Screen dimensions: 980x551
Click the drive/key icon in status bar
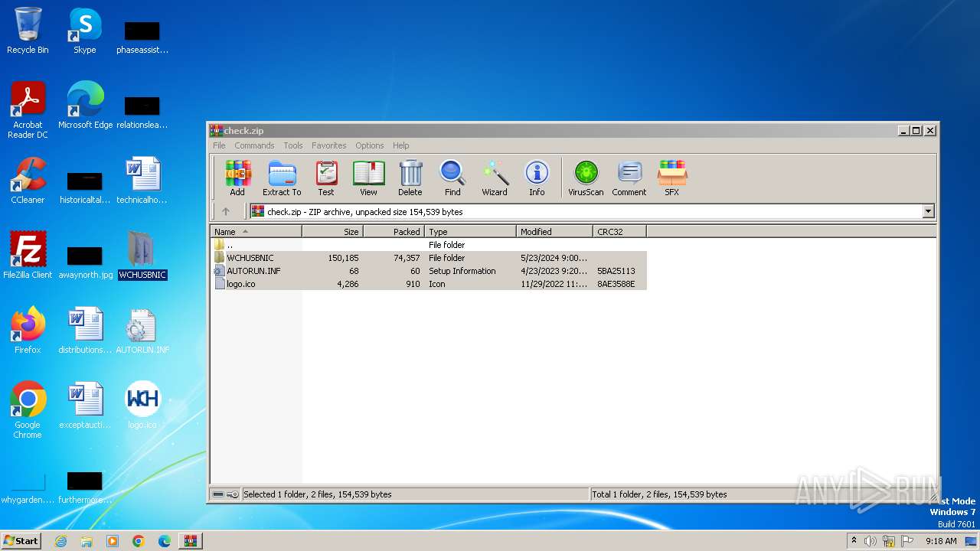tap(225, 494)
